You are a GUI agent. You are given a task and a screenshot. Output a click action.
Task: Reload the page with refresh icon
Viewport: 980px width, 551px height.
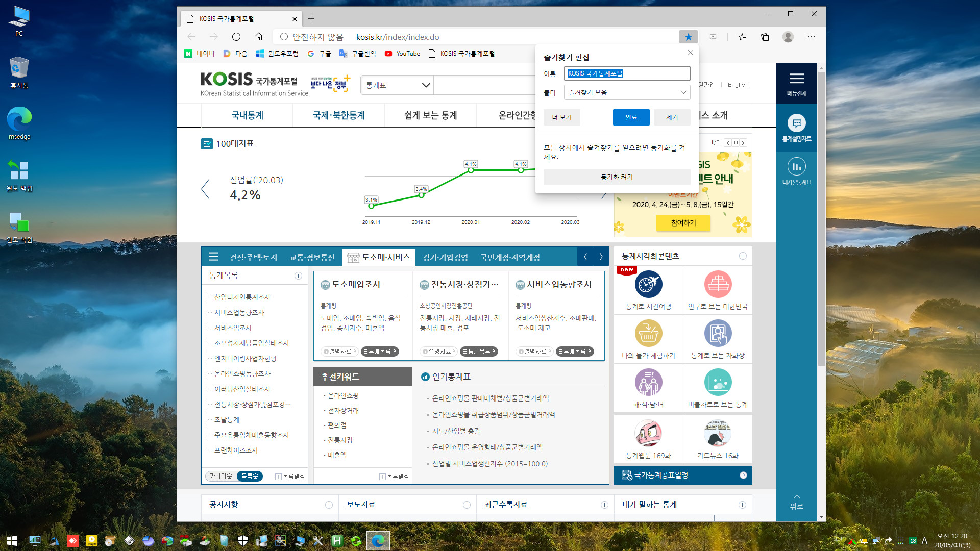coord(236,37)
